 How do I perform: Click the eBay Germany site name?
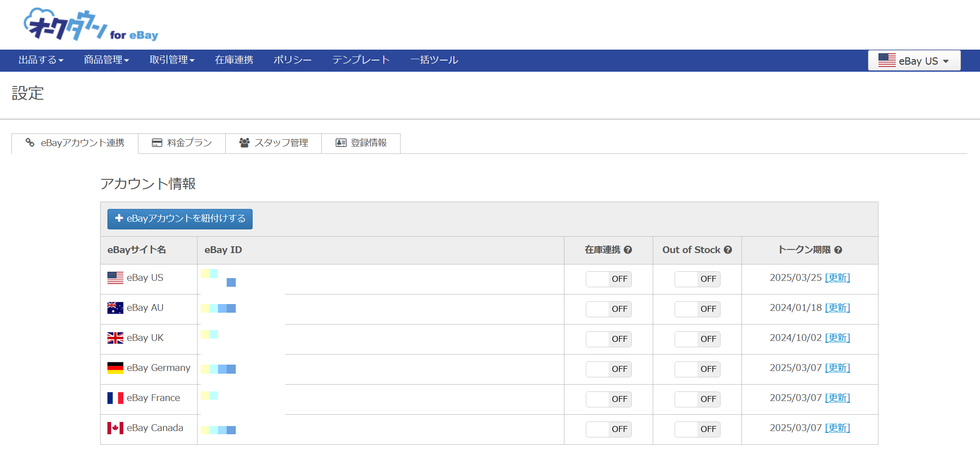click(158, 368)
